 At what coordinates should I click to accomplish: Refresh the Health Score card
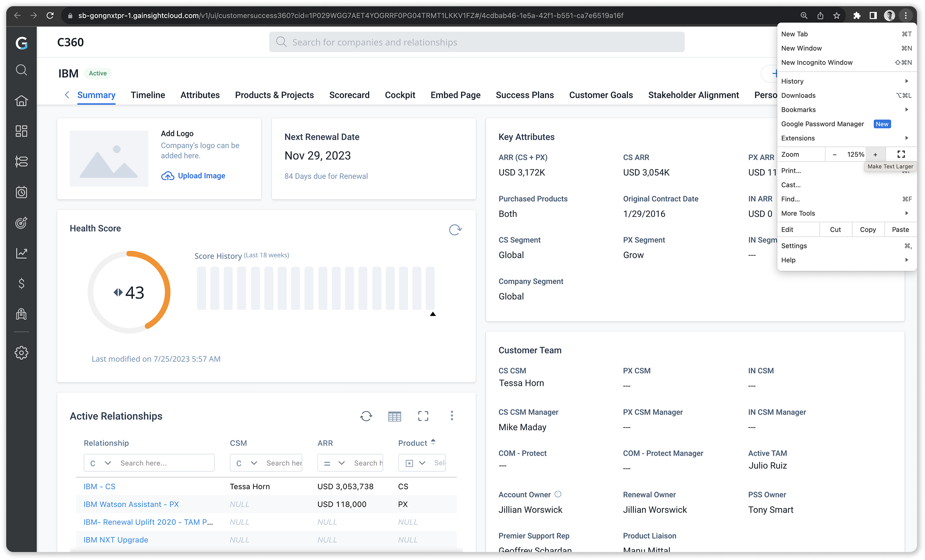click(455, 230)
